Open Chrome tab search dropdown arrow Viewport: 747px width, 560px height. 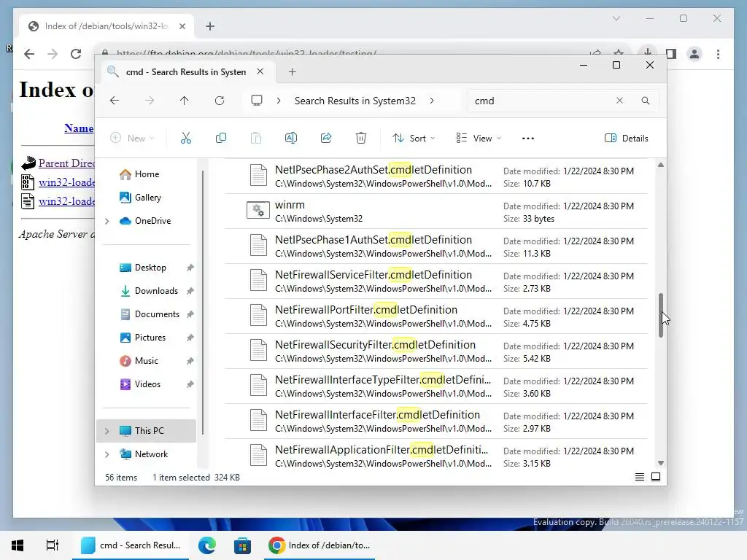[x=616, y=18]
